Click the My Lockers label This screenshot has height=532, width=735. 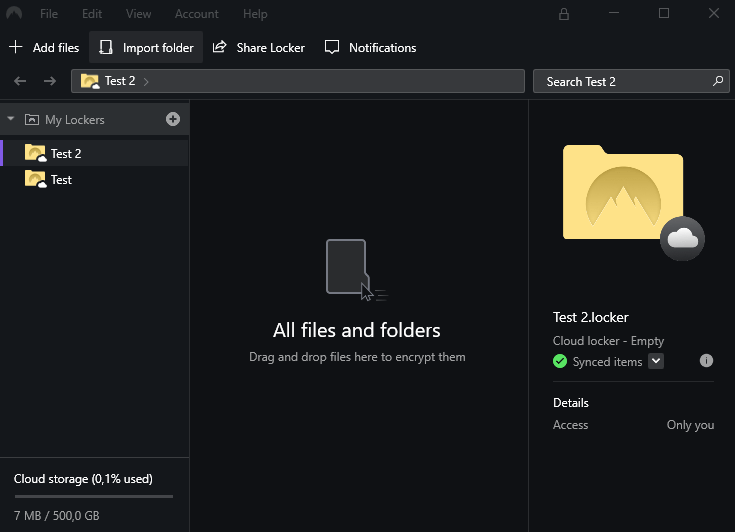pyautogui.click(x=75, y=120)
